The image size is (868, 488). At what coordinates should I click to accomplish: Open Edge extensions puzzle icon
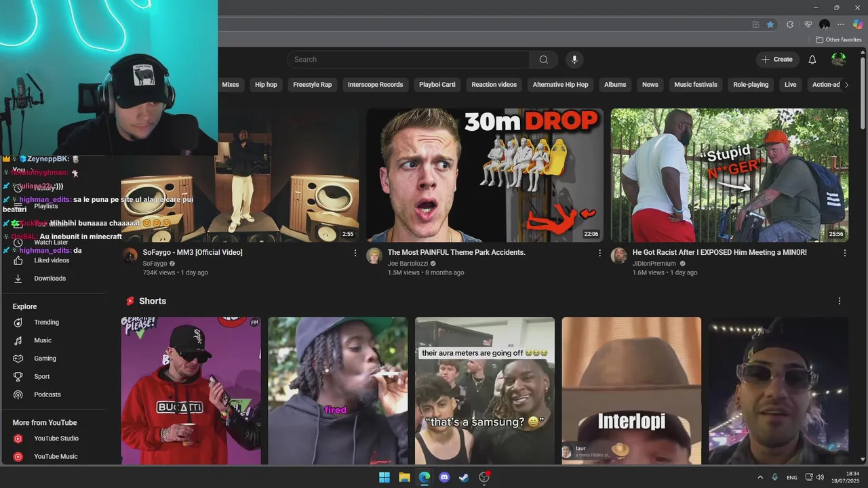pos(790,24)
